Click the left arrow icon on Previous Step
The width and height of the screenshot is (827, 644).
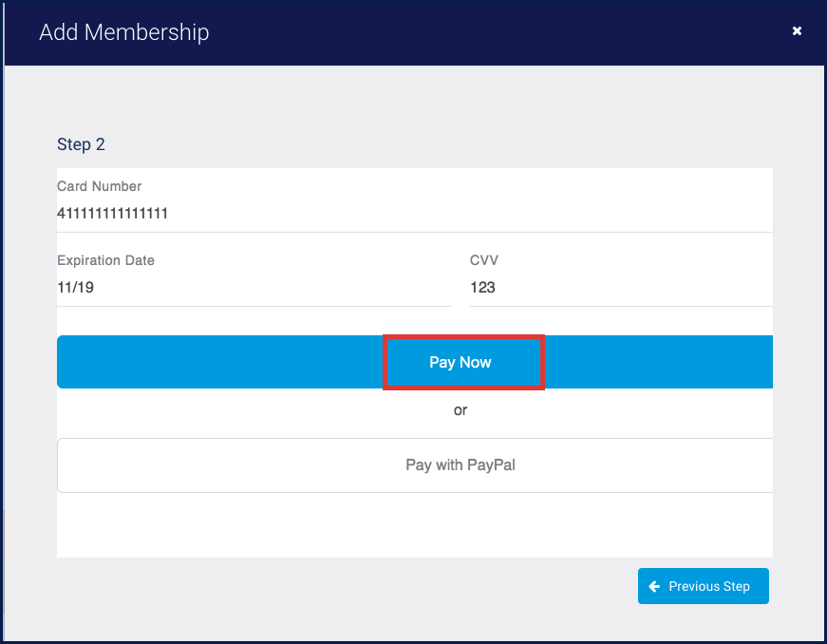tap(654, 587)
